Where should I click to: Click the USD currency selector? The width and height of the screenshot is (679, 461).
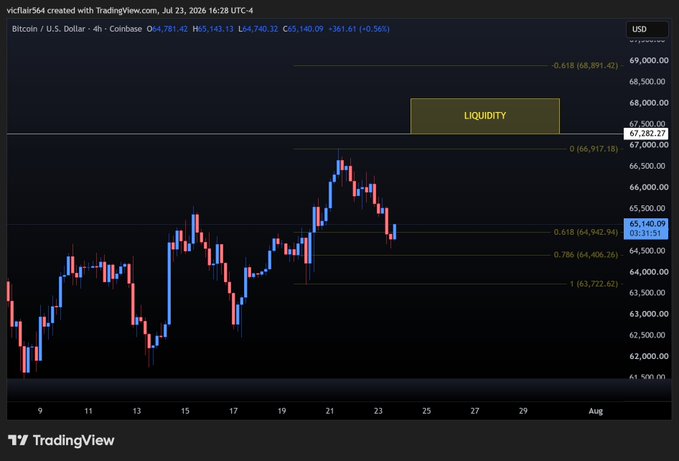click(647, 29)
